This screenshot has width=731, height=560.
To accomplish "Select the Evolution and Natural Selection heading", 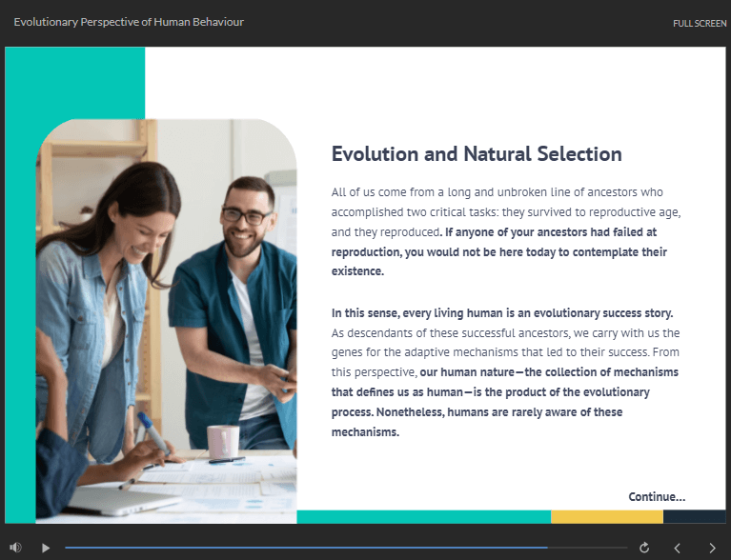I will point(477,153).
